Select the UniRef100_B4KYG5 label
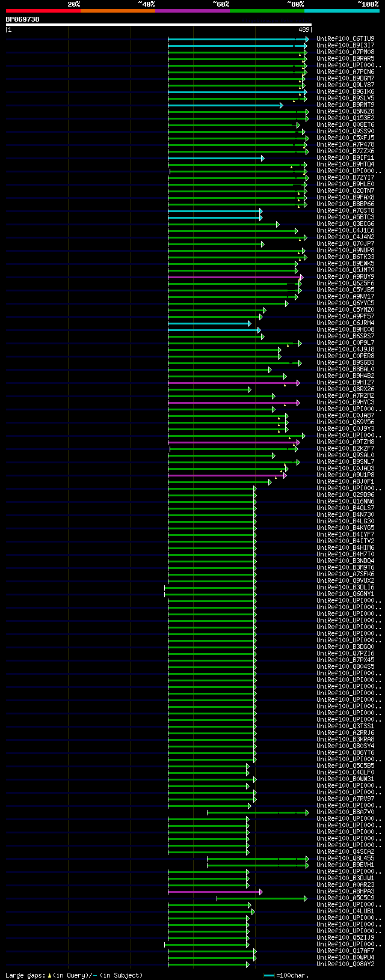Viewport: 385px width, 980px height. point(345,528)
